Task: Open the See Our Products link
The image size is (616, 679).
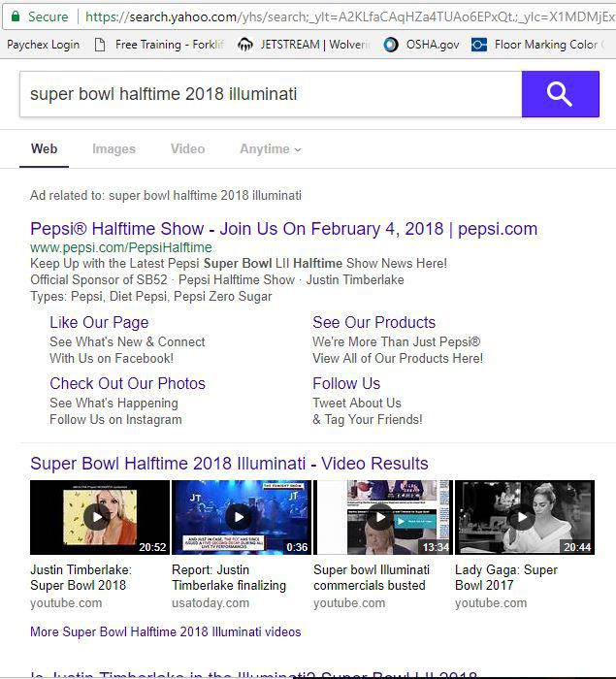Action: tap(373, 322)
